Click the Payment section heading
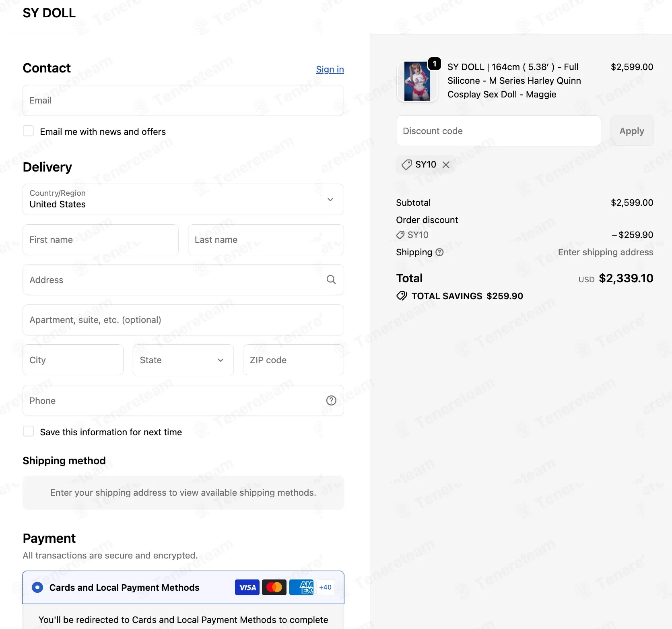Screen dimensions: 672x629 tap(49, 538)
